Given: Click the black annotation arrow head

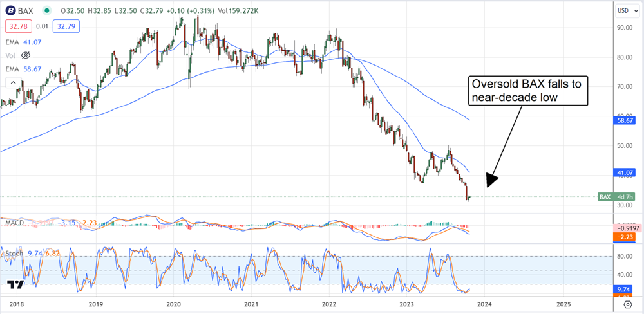Looking at the screenshot, I should (490, 181).
